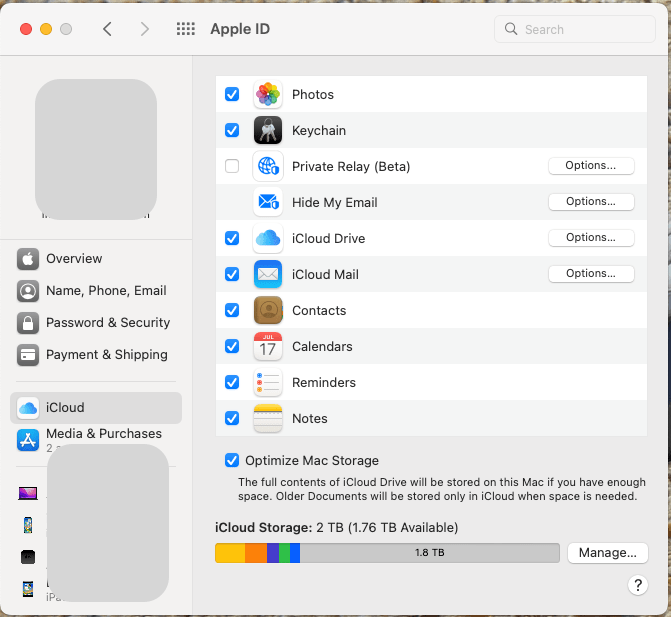Select iCloud in the sidebar
Screen dimensions: 671x617
[96, 408]
